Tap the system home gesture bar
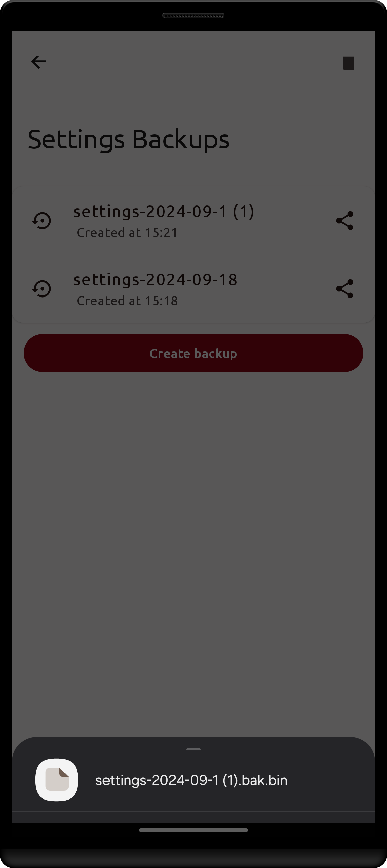The height and width of the screenshot is (868, 387). [x=193, y=830]
